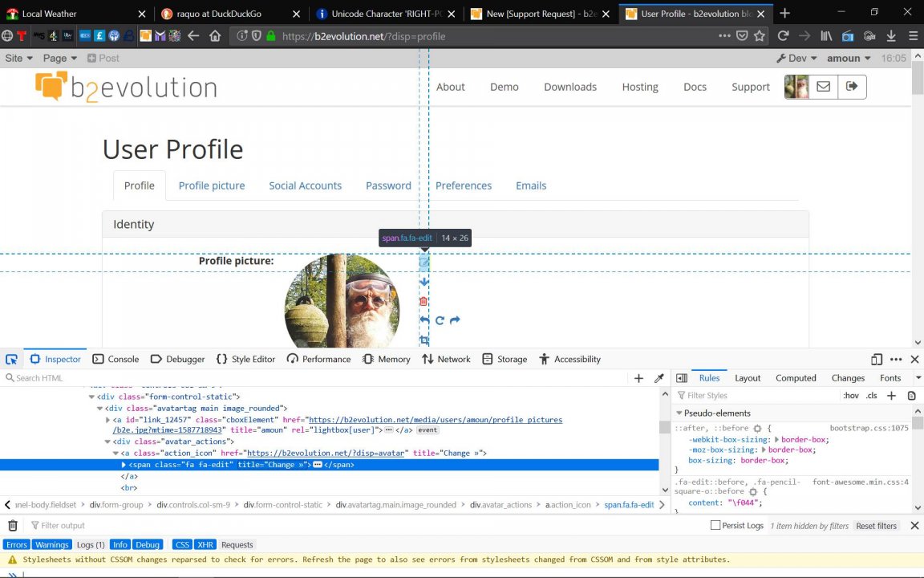Open the Dev dropdown menu
Viewport: 924px width, 578px height.
pos(796,59)
